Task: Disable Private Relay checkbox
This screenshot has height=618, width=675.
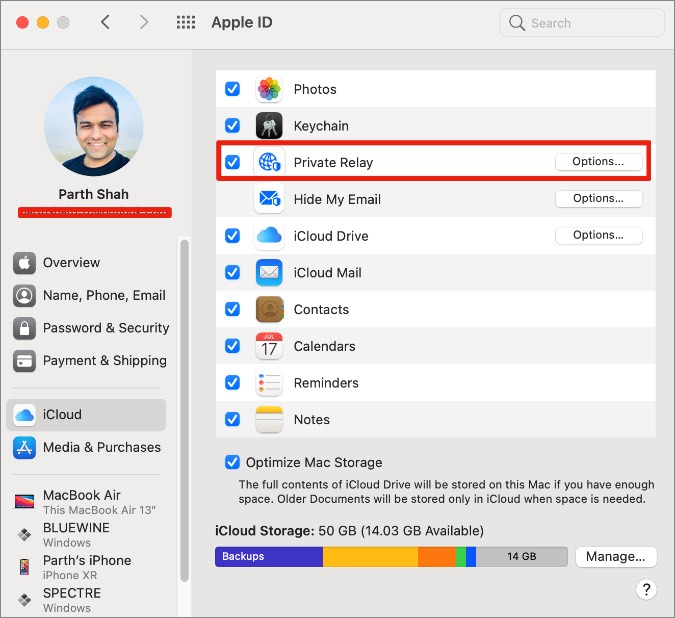Action: tap(233, 162)
